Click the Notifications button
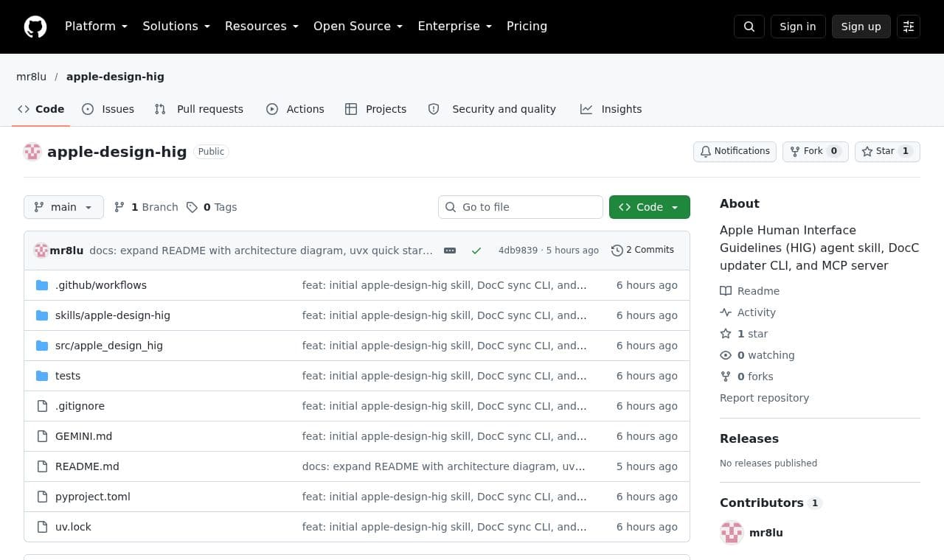Image resolution: width=944 pixels, height=560 pixels. click(x=735, y=151)
